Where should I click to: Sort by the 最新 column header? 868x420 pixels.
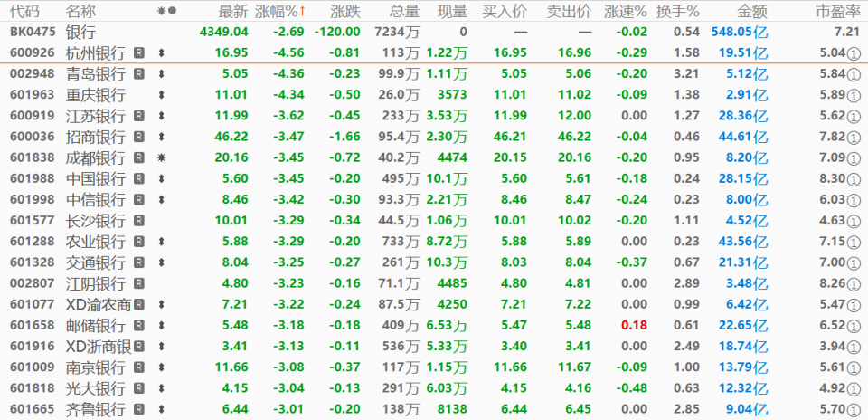233,11
